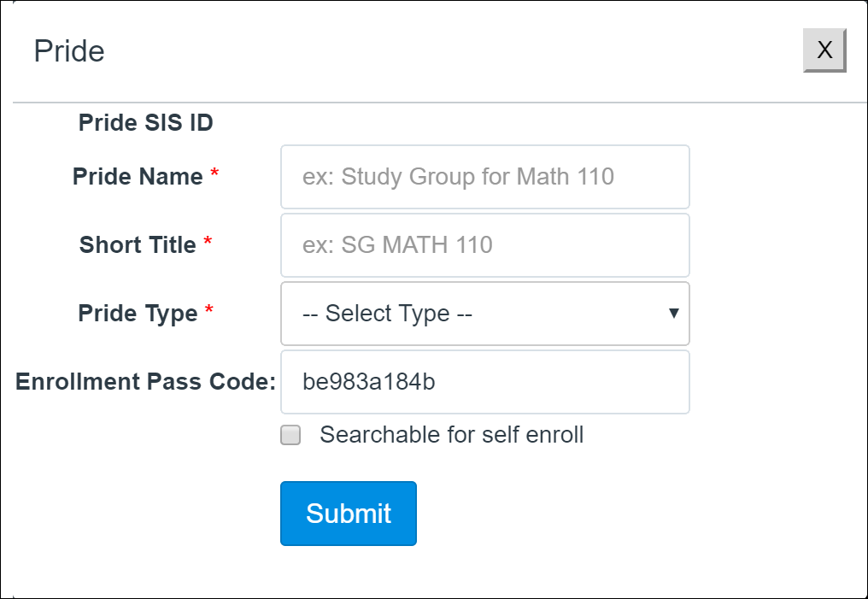This screenshot has width=868, height=599.
Task: Select the Enrollment Pass Code field
Action: [x=485, y=381]
